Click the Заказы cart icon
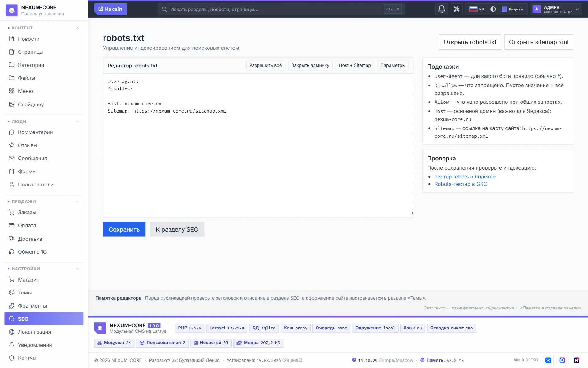Viewport: 588px width, 368px height. pos(12,212)
